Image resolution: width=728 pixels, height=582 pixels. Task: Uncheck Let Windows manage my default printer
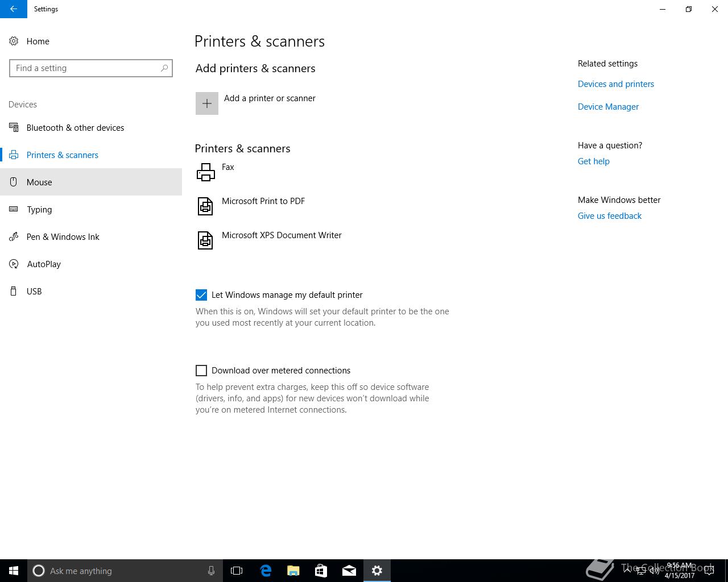(201, 295)
